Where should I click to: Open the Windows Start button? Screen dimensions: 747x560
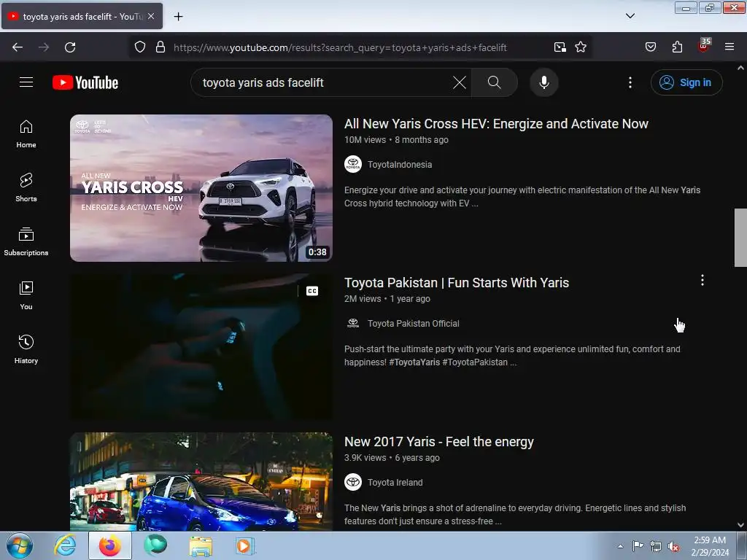[x=20, y=545]
